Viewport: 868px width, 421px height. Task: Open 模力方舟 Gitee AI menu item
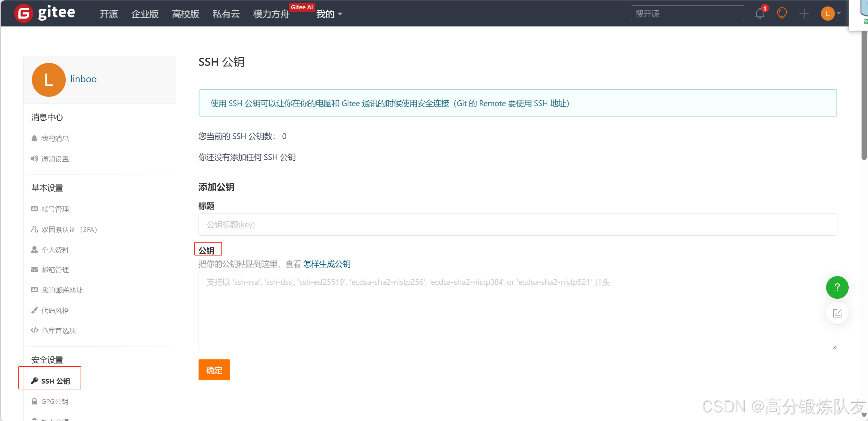271,14
